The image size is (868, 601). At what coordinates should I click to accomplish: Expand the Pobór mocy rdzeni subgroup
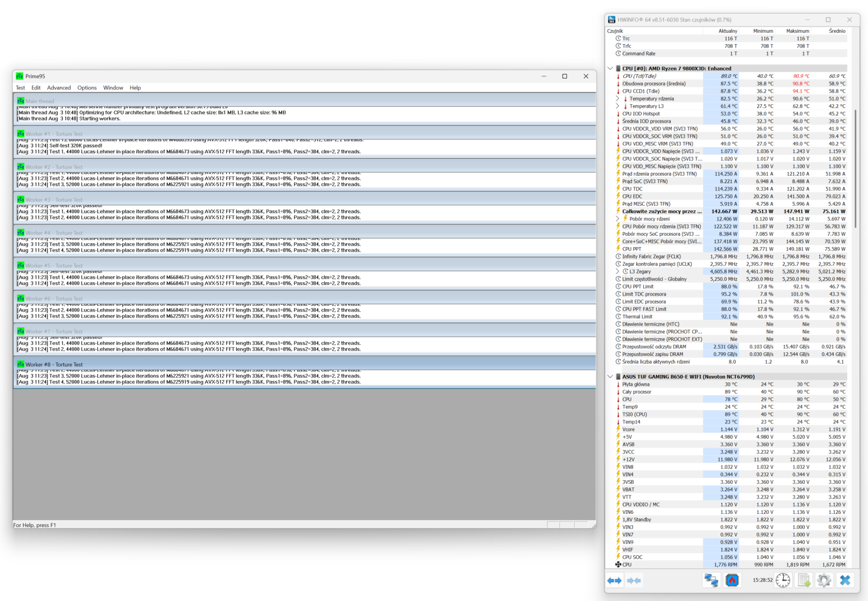point(618,219)
